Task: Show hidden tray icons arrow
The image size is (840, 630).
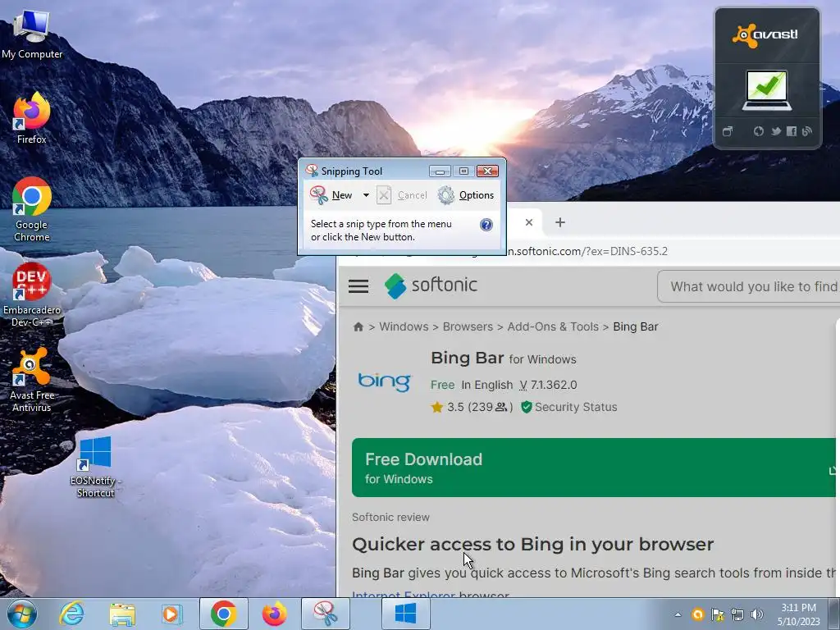Action: click(678, 614)
